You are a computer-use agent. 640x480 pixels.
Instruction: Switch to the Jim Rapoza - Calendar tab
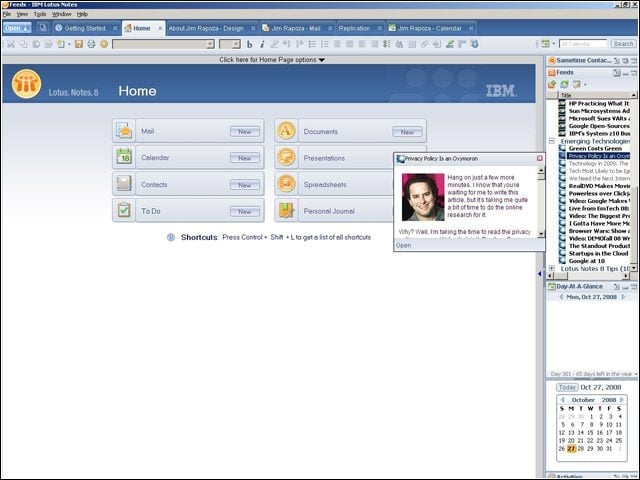click(429, 28)
